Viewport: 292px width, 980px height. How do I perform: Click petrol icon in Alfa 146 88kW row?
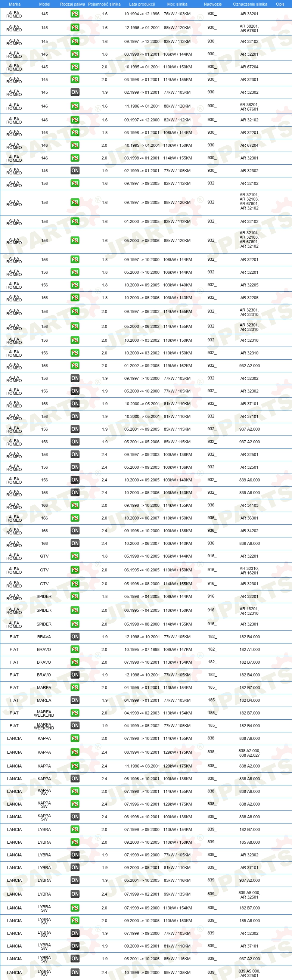(x=75, y=106)
